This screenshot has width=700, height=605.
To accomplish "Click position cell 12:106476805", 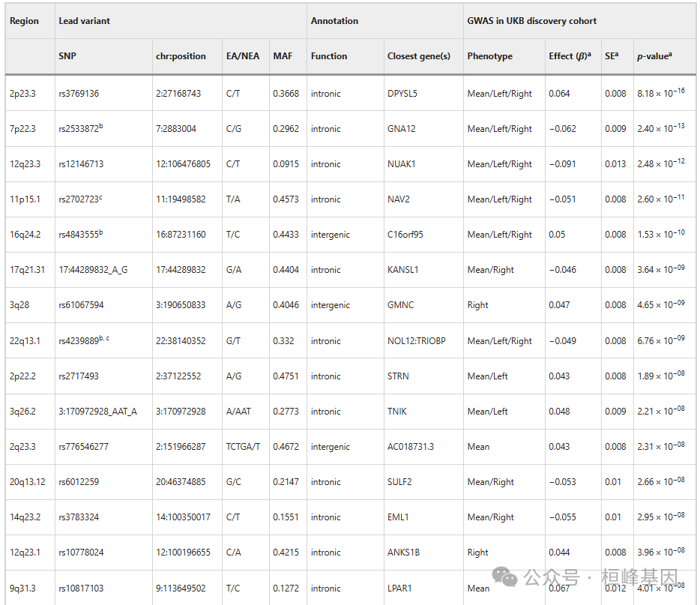I will [183, 164].
